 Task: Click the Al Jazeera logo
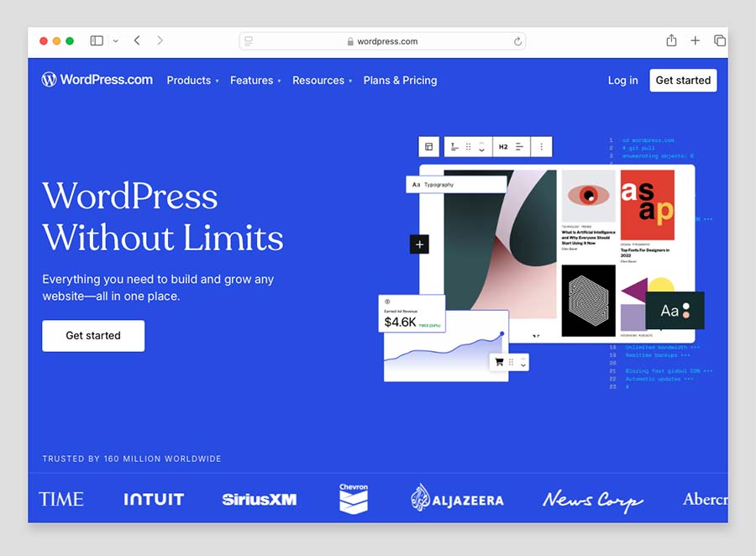[x=457, y=498]
